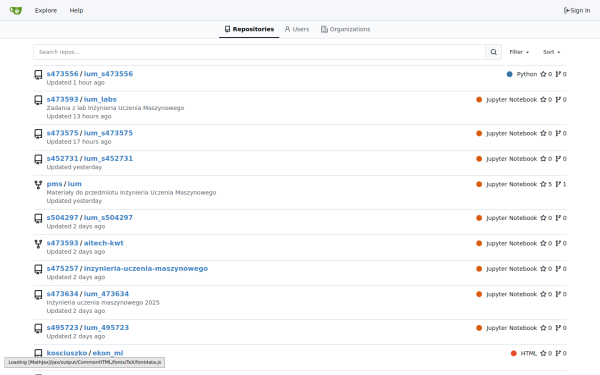Click star icon on ium_s473556 row
The width and height of the screenshot is (600, 375).
(x=543, y=74)
